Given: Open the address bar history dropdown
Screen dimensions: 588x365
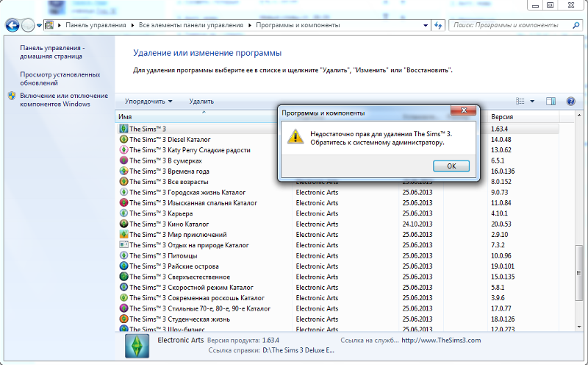Looking at the screenshot, I should [x=426, y=26].
